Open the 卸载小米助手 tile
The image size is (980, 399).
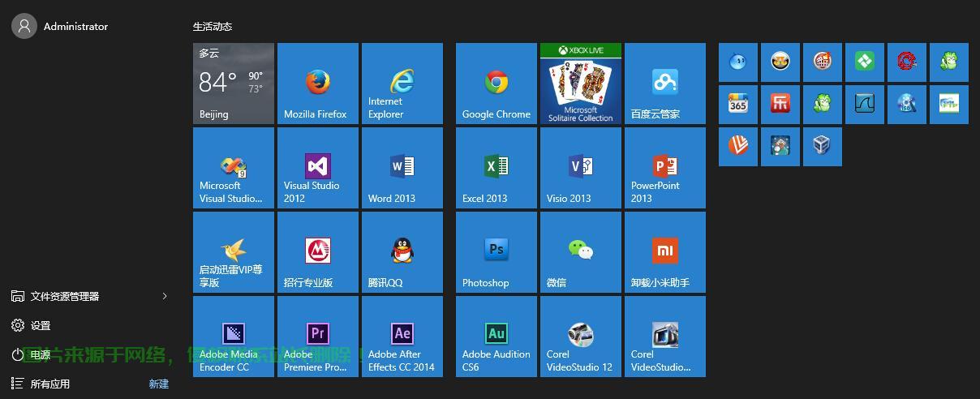(665, 252)
